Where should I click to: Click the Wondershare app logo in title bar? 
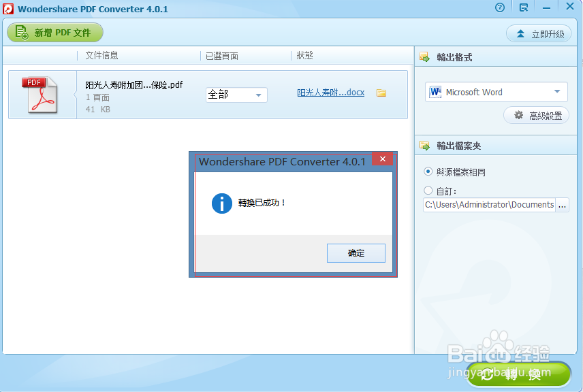coord(8,7)
